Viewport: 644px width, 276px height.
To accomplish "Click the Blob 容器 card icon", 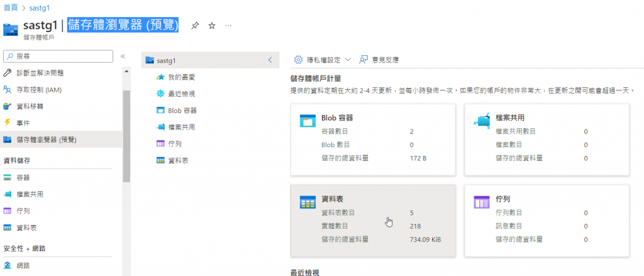I will (x=308, y=121).
